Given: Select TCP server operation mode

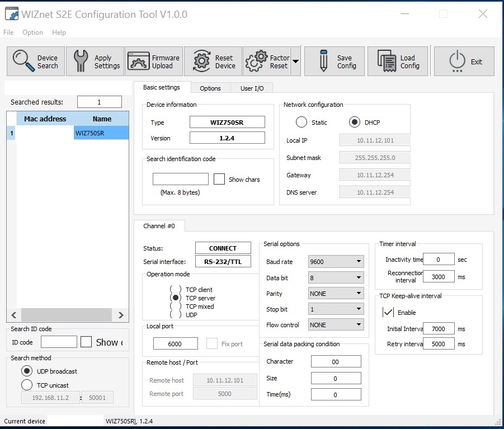Looking at the screenshot, I should point(176,298).
